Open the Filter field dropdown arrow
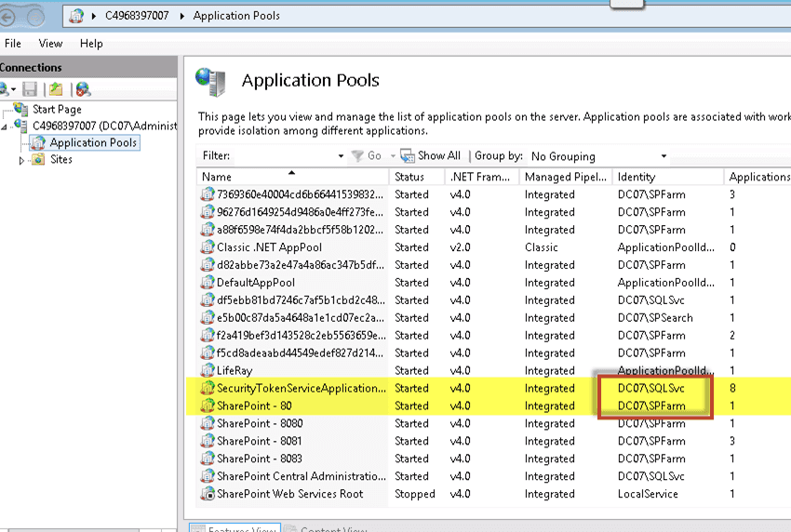Screen dimensions: 791x532 [341, 156]
